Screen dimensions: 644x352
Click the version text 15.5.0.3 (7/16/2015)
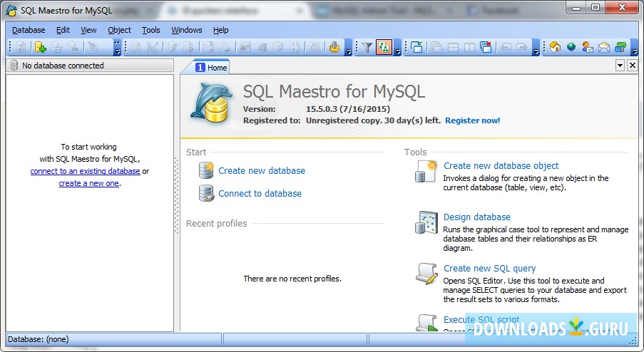[348, 109]
